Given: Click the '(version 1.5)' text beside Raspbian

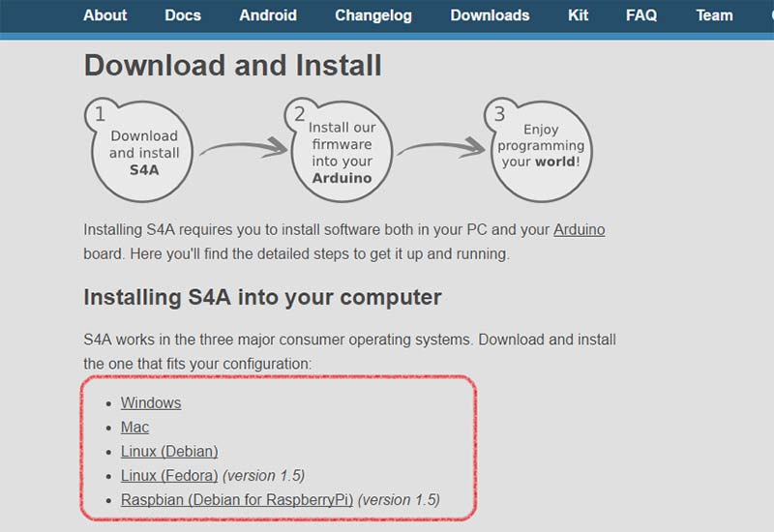Looking at the screenshot, I should pos(399,499).
